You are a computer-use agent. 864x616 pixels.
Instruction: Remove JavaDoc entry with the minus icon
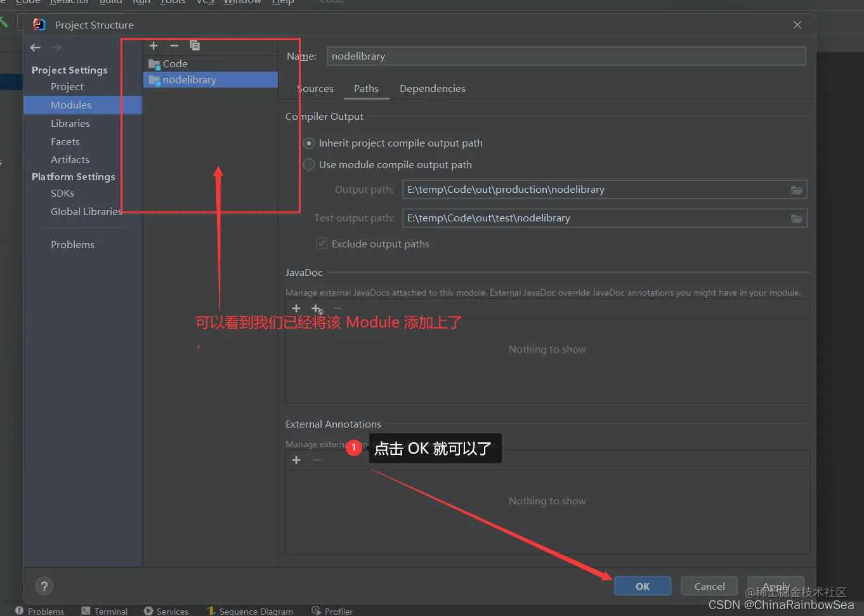(337, 308)
